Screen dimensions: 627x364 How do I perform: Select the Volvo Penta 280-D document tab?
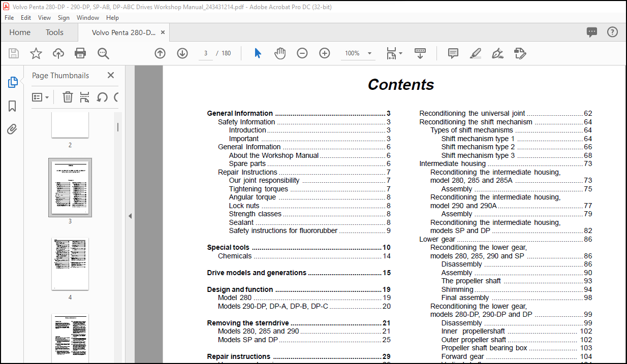[x=123, y=32]
